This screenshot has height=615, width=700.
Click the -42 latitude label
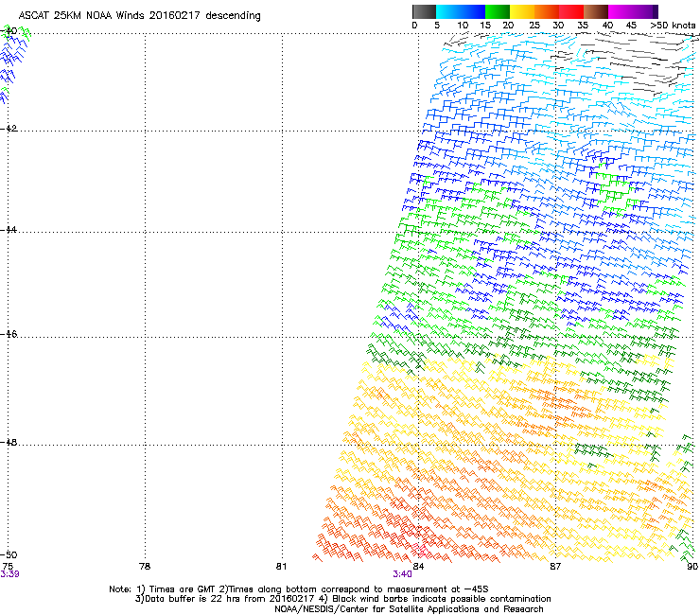click(9, 128)
